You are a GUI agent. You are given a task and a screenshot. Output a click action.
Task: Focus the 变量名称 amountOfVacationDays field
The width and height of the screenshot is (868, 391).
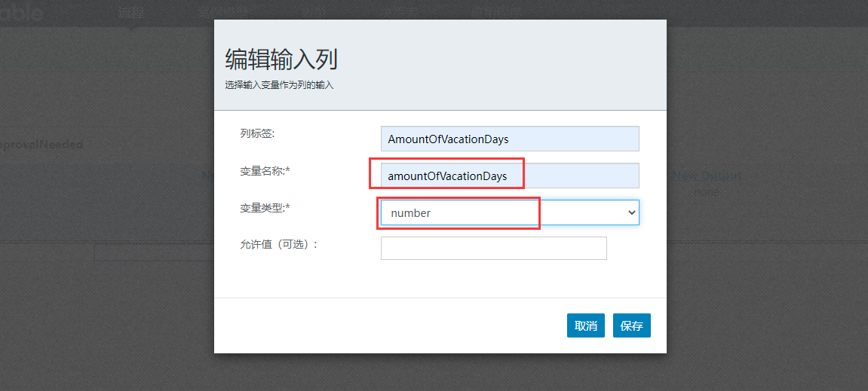click(509, 176)
